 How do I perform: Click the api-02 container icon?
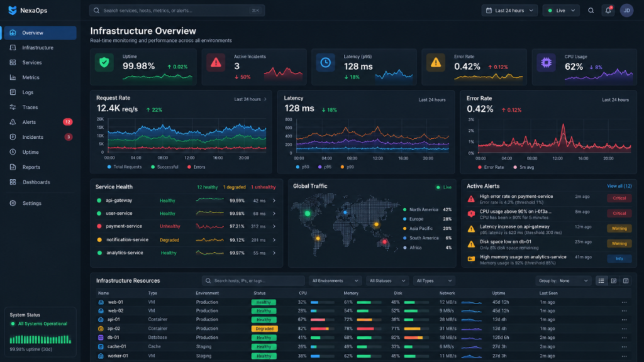101,329
